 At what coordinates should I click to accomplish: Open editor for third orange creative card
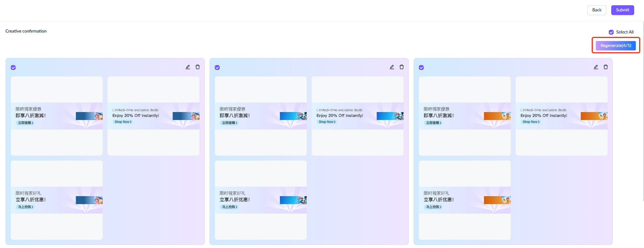coord(596,67)
